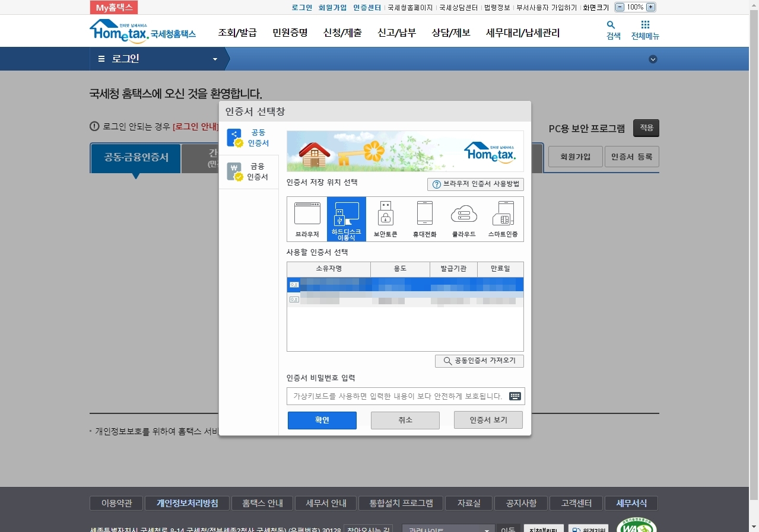Select the 브라우저 storage location icon
759x532 pixels.
307,219
